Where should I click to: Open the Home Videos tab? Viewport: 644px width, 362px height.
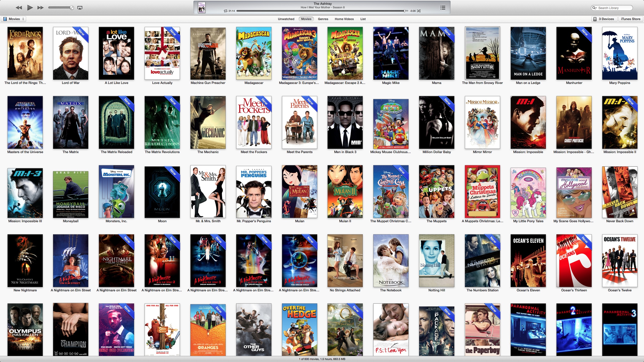344,19
